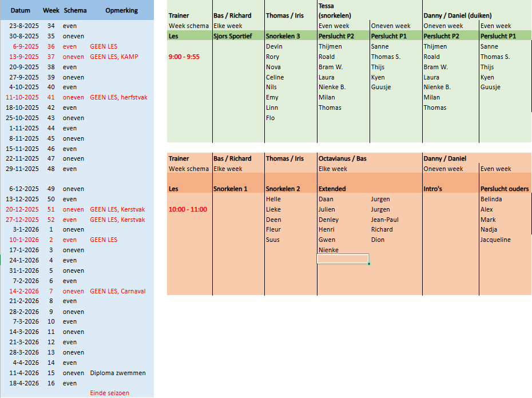
Task: Click the name Henri
Action: pos(327,229)
